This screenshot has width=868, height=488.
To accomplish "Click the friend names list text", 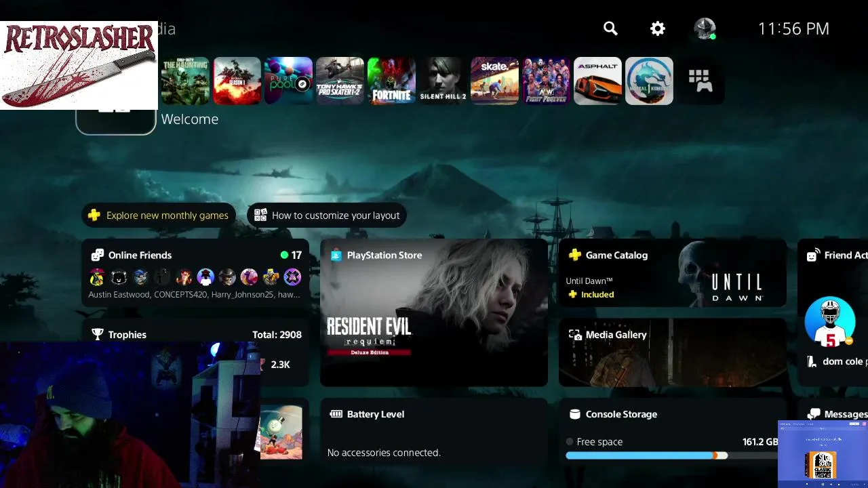I will point(194,295).
